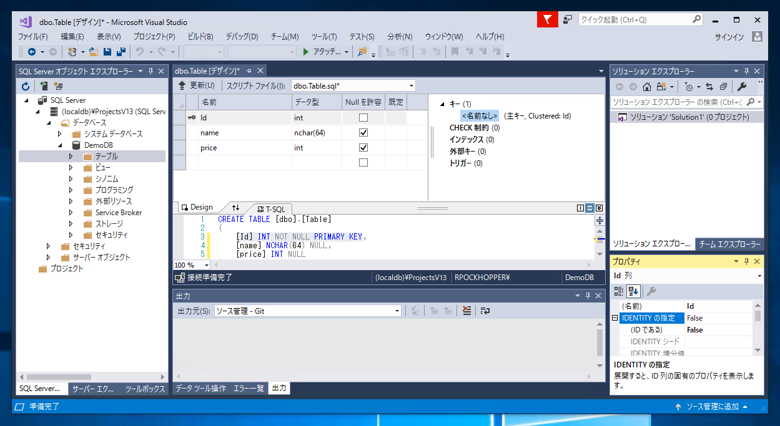Open the 出力元 source dropdown

point(396,311)
